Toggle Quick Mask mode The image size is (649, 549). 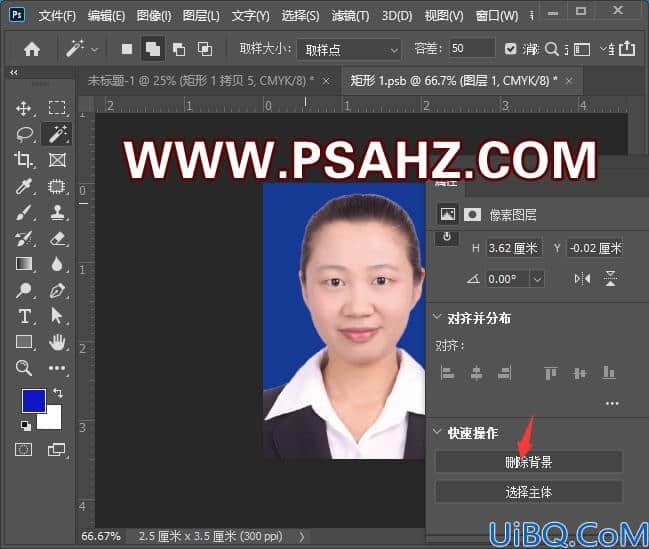coord(23,449)
